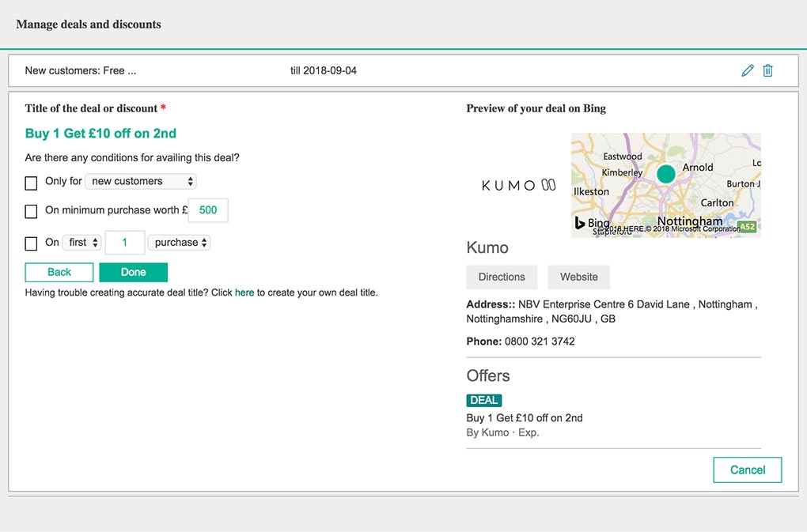Click the 'By Kumo · Exp.' line
The width and height of the screenshot is (807, 532).
coord(503,433)
